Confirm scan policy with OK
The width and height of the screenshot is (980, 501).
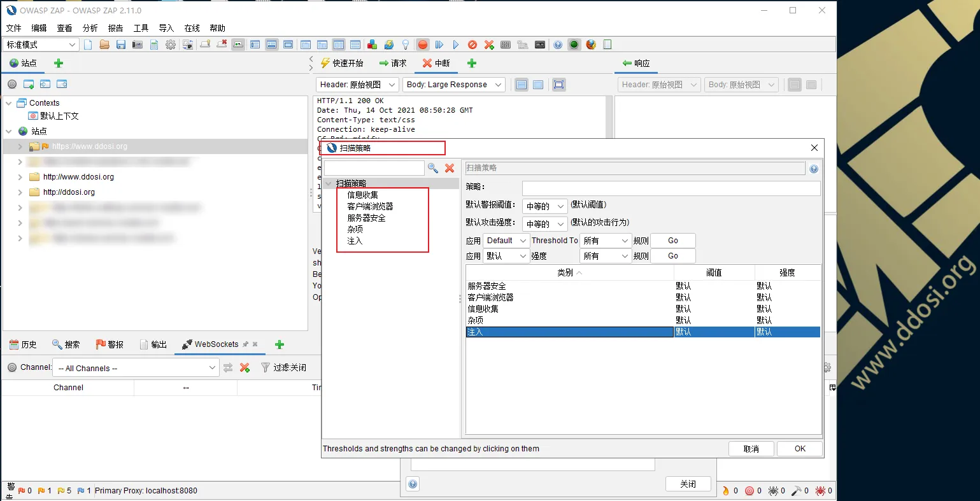pyautogui.click(x=800, y=449)
